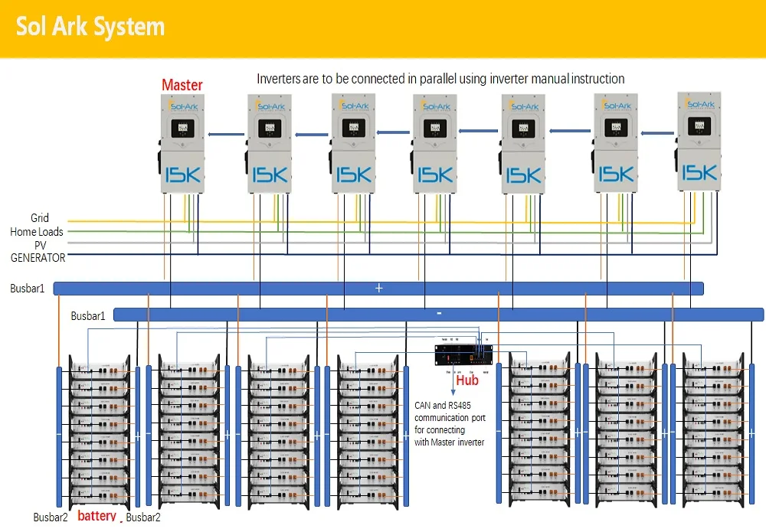The width and height of the screenshot is (766, 532).
Task: Click the red Hub label
Action: click(467, 380)
